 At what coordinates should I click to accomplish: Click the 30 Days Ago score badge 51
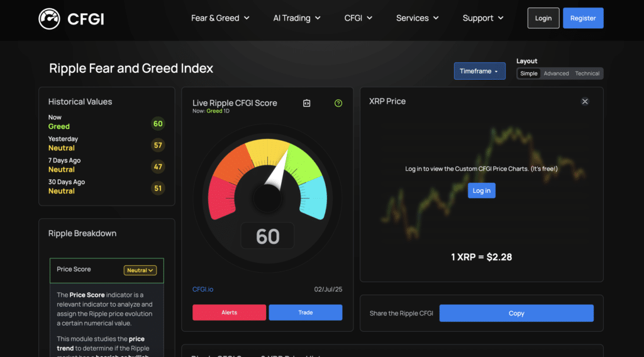point(158,189)
